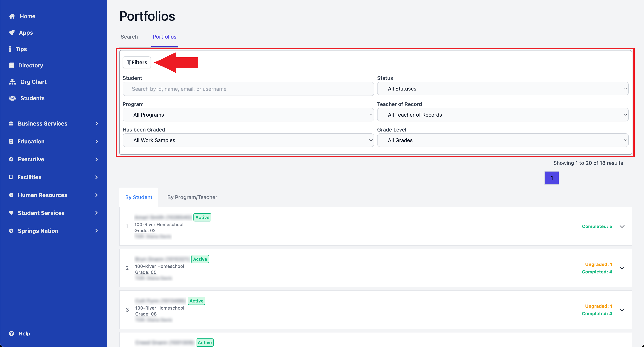
Task: Open Apps via the rocket icon
Action: pyautogui.click(x=12, y=32)
